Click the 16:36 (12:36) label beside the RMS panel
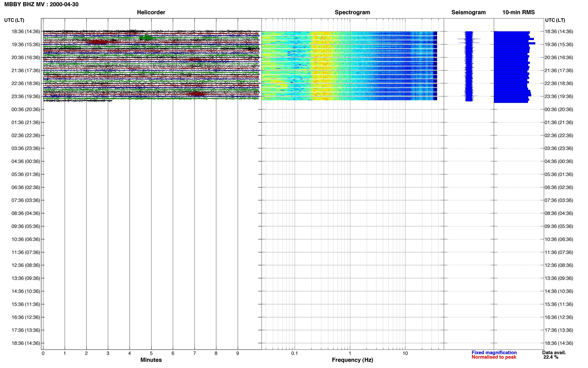This screenshot has width=588, height=368. 559,317
